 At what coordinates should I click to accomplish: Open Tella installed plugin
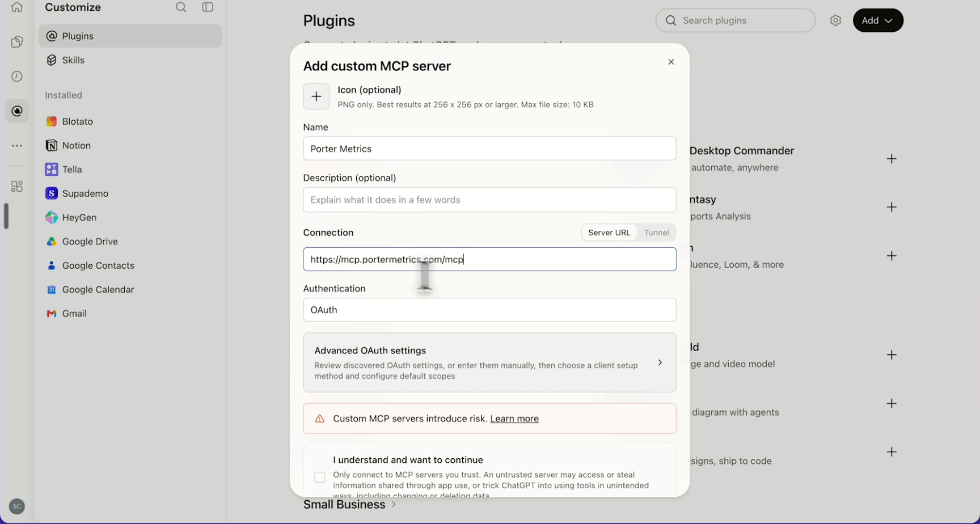[x=130, y=170]
